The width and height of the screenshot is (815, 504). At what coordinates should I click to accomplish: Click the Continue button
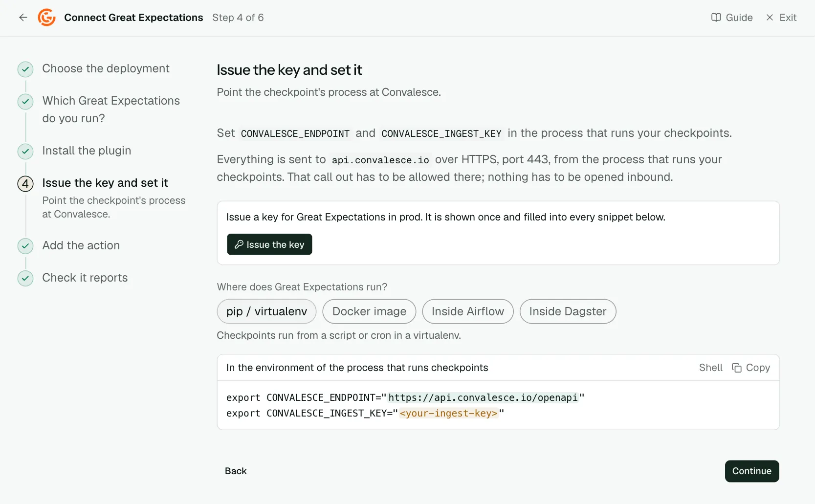752,471
